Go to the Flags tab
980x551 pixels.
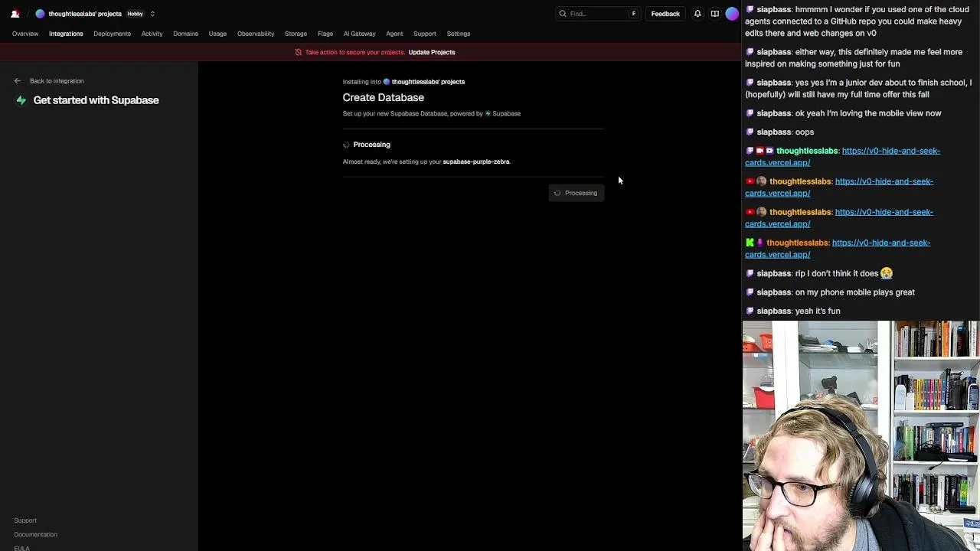click(x=325, y=34)
